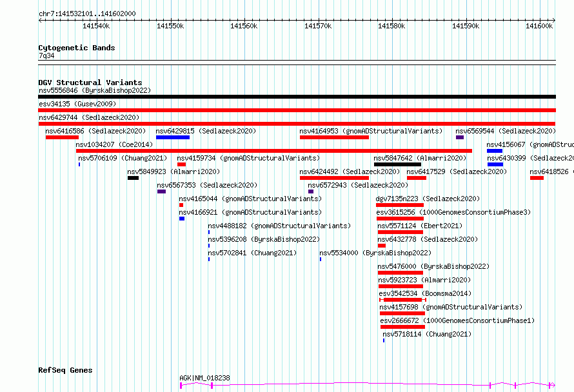
Task: Open nsv6429744 (Sedlazeck2020) variant label
Action: click(x=89, y=117)
